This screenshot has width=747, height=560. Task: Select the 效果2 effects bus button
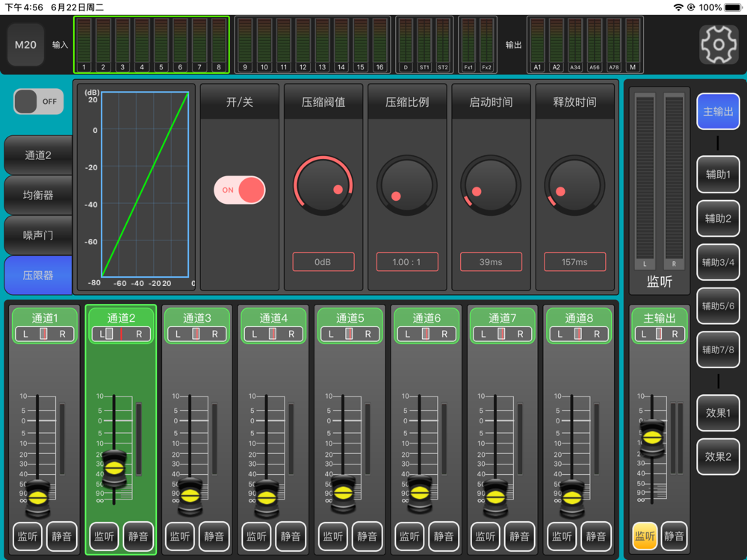click(x=718, y=456)
